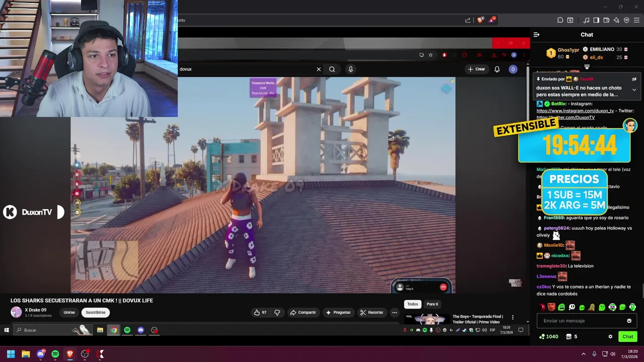Show hidden system tray icons chevron

tap(584, 354)
